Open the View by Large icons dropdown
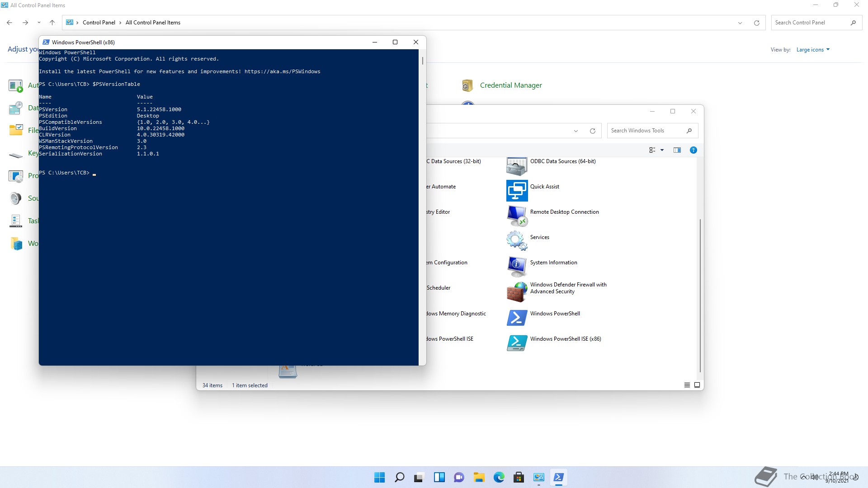868x488 pixels. [813, 50]
